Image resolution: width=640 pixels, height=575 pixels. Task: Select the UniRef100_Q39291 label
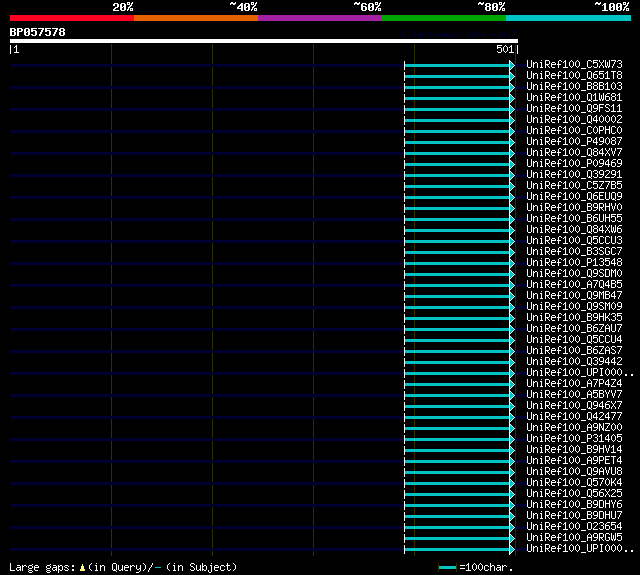574,175
